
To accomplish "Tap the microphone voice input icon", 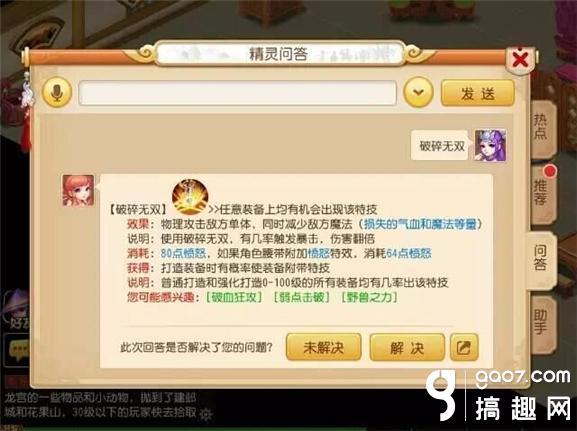I will [57, 93].
